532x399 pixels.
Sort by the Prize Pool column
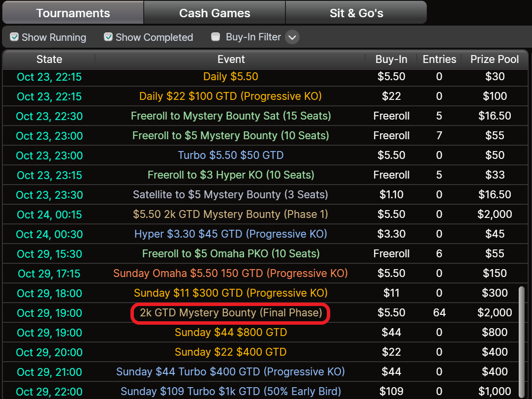[x=494, y=59]
